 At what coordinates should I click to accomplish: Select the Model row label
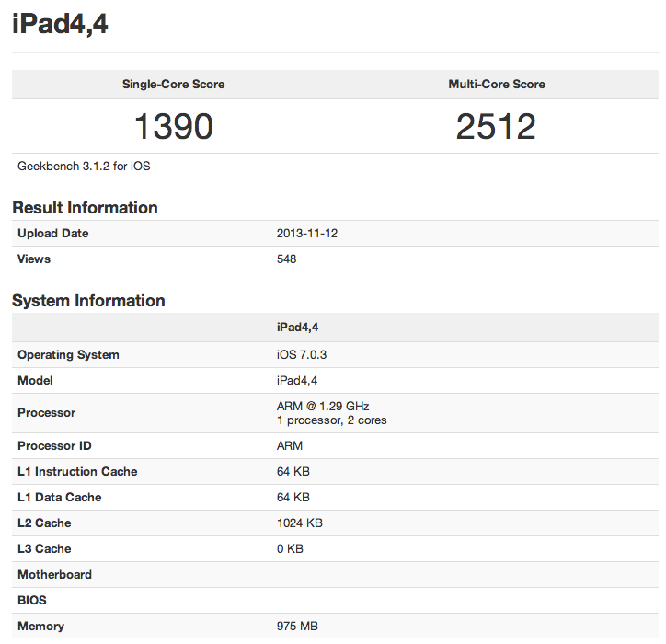35,380
